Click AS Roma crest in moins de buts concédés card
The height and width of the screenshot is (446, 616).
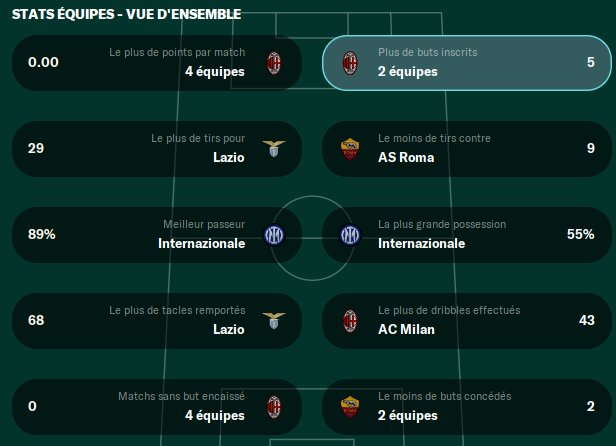350,407
